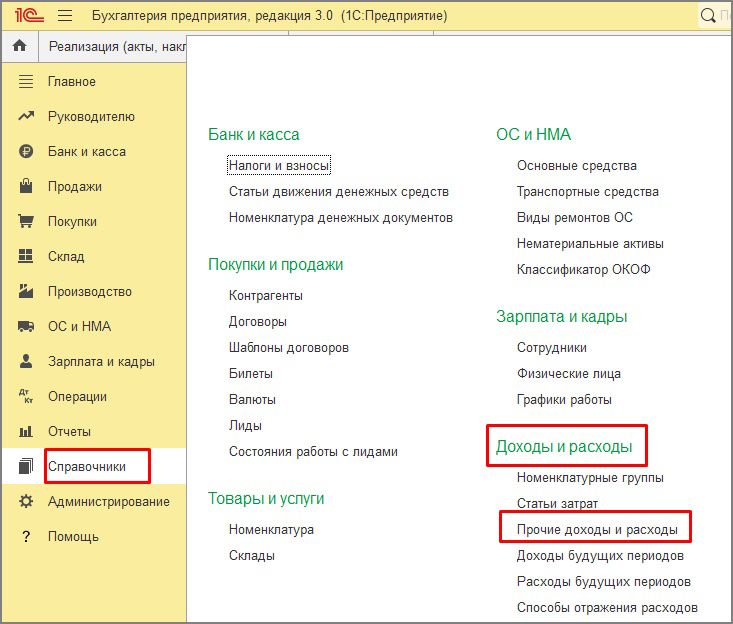Select the Справочники section
This screenshot has width=733, height=624.
point(87,466)
